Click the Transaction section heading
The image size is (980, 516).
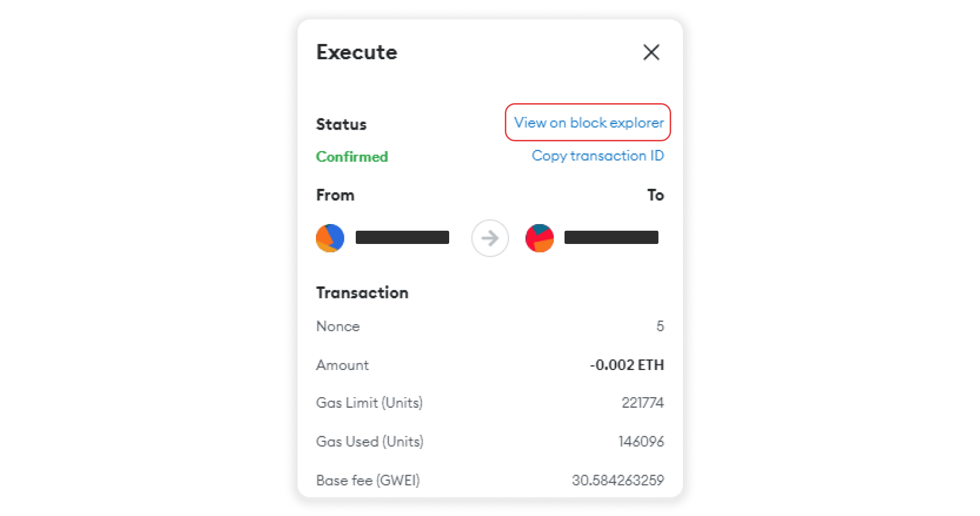click(x=362, y=292)
